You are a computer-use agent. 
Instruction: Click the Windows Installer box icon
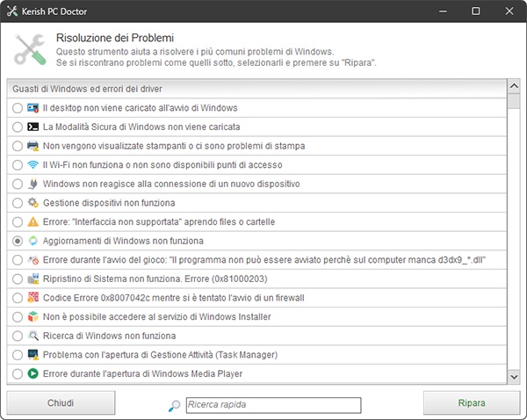33,317
